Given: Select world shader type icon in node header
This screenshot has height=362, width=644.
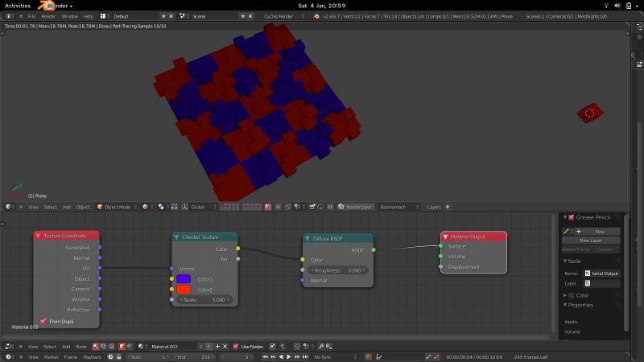Looking at the screenshot, I should coord(130,347).
